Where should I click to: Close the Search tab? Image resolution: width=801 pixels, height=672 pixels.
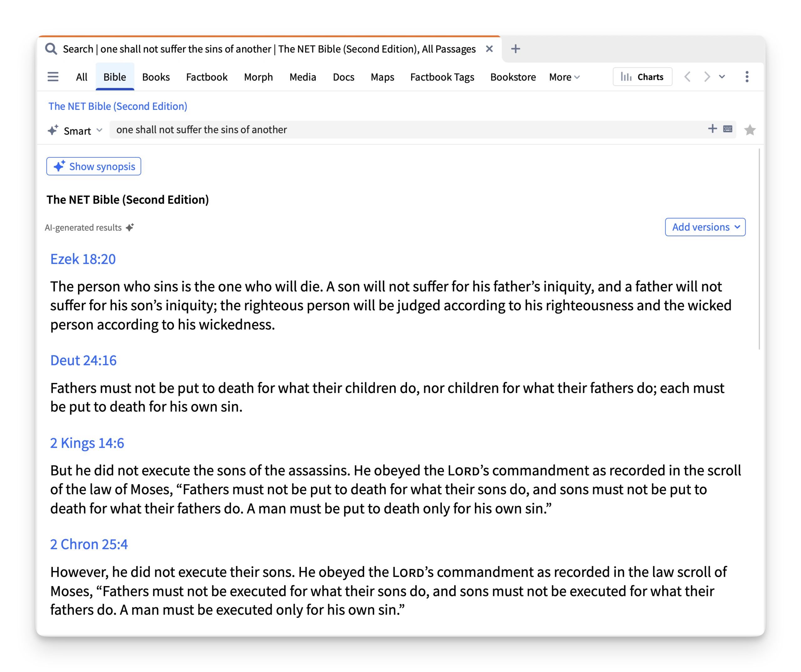[489, 49]
